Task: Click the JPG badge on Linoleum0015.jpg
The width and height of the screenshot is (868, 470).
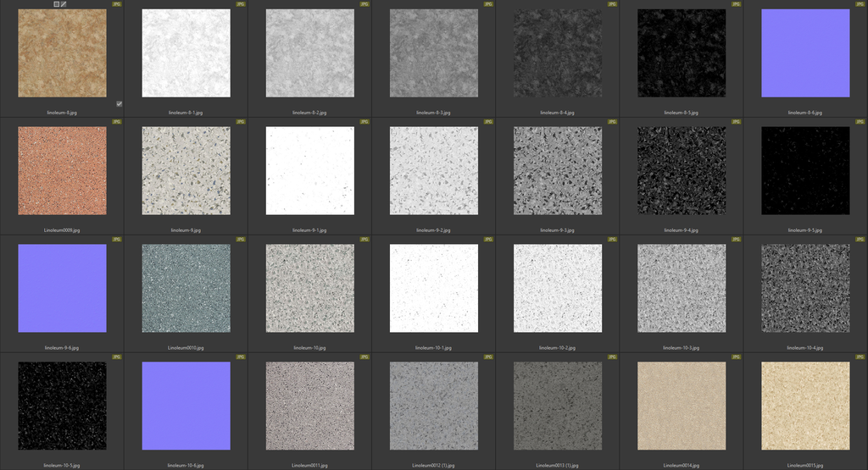Action: (x=861, y=357)
